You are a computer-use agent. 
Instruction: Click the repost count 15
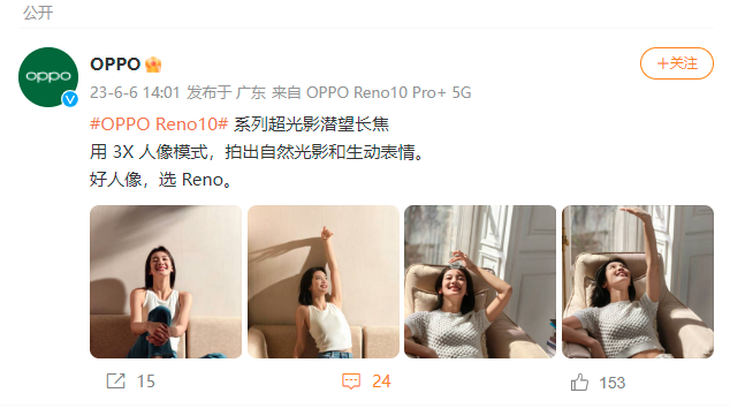click(146, 381)
